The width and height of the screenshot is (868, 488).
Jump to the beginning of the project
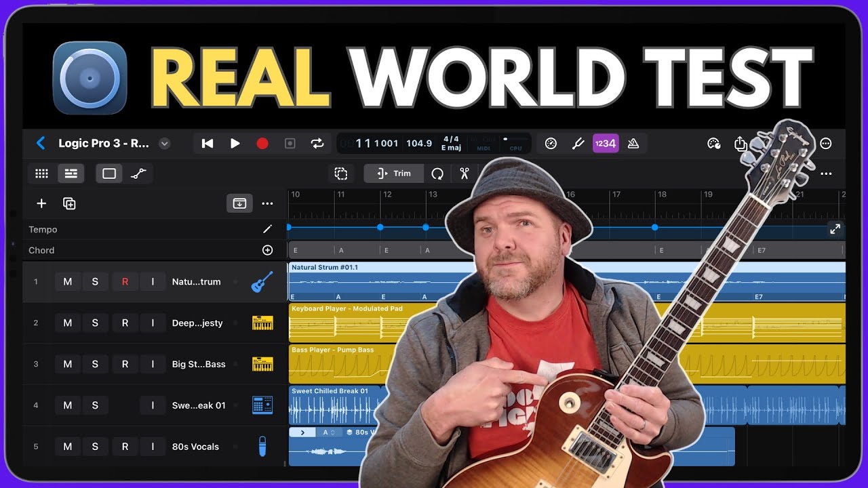pyautogui.click(x=208, y=144)
